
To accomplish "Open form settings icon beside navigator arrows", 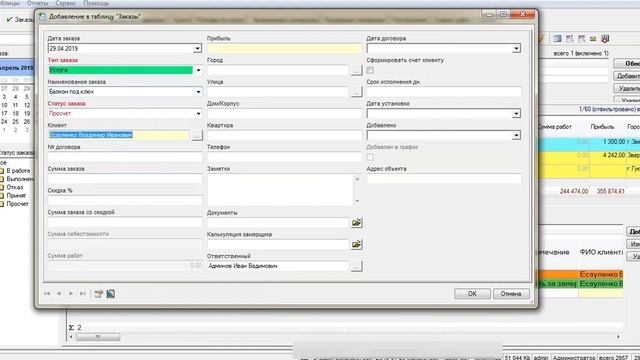I will point(98,293).
